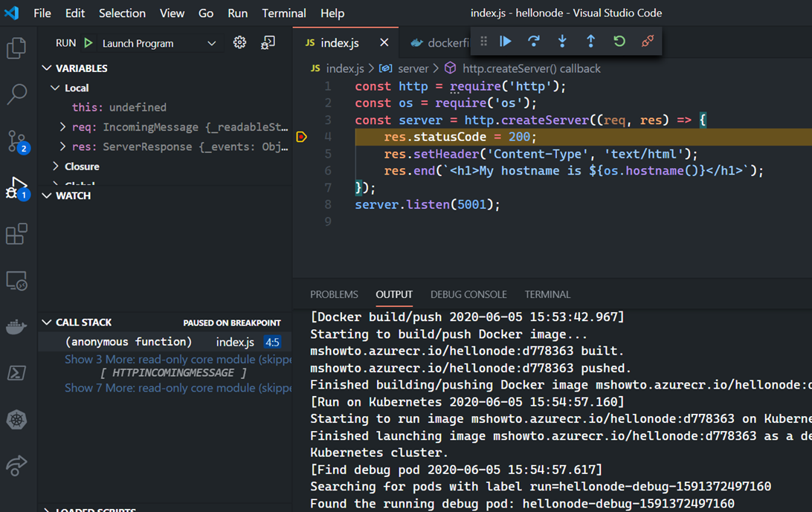812x512 pixels.
Task: Collapse the WATCH section
Action: pos(47,195)
